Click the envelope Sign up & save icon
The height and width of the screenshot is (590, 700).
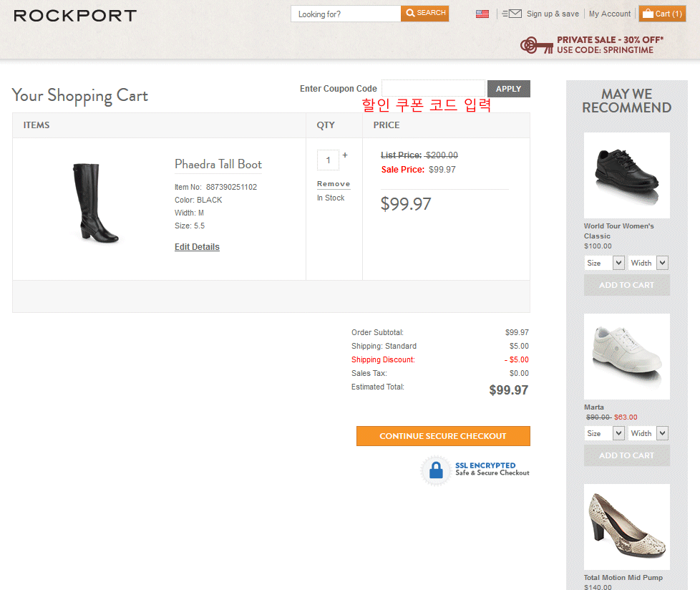click(512, 14)
